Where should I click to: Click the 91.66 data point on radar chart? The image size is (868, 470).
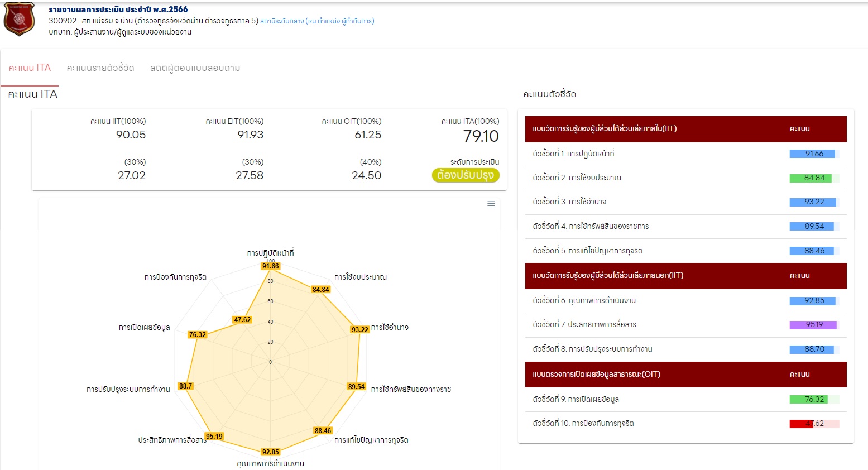(x=271, y=266)
